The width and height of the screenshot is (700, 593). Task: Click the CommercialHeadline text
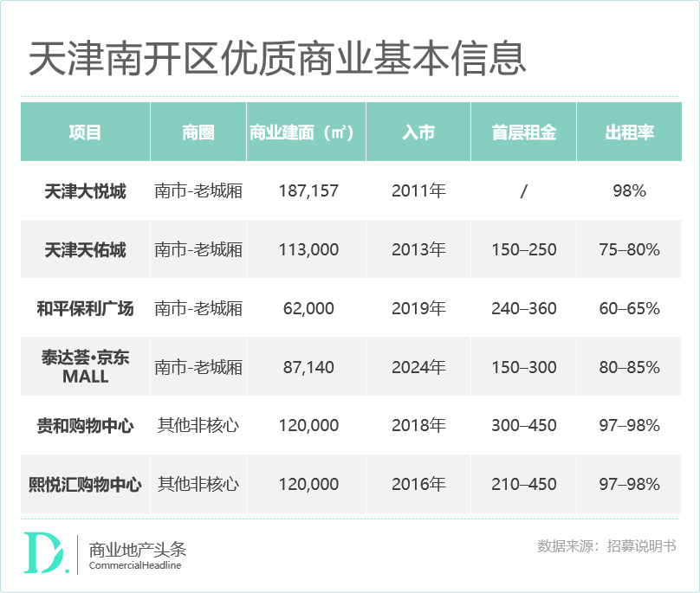[135, 565]
